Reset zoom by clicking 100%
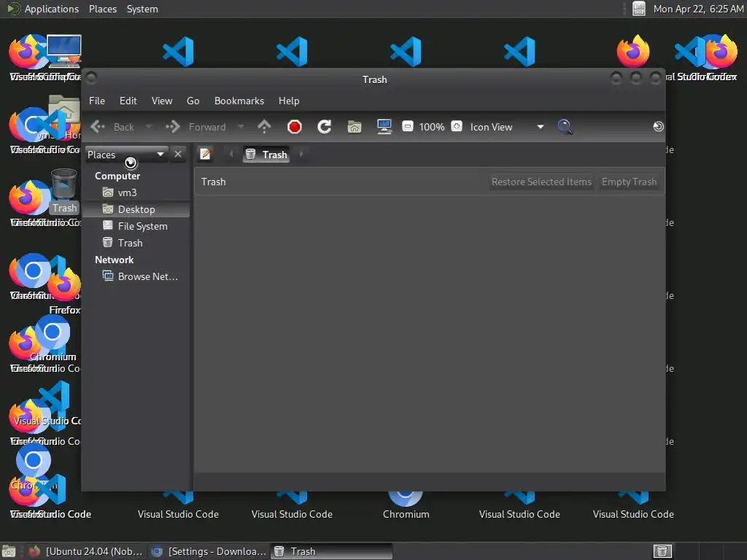Viewport: 747px width, 560px height. [432, 127]
